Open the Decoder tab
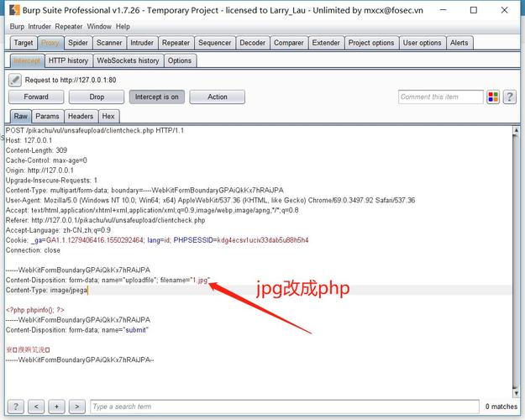The height and width of the screenshot is (420, 525). pyautogui.click(x=253, y=43)
